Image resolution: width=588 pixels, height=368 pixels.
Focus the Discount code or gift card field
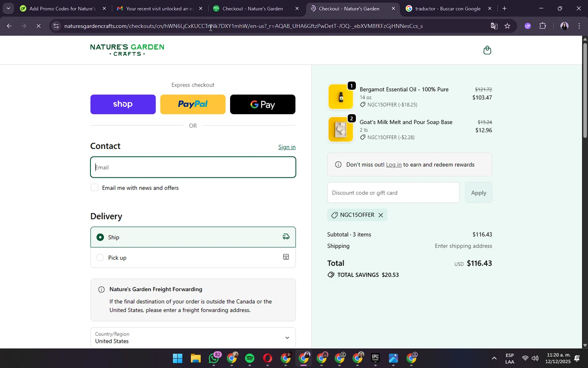pyautogui.click(x=393, y=193)
